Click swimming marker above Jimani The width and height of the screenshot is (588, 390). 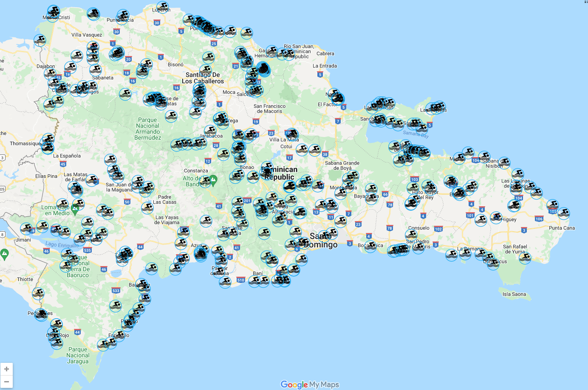coord(26,229)
